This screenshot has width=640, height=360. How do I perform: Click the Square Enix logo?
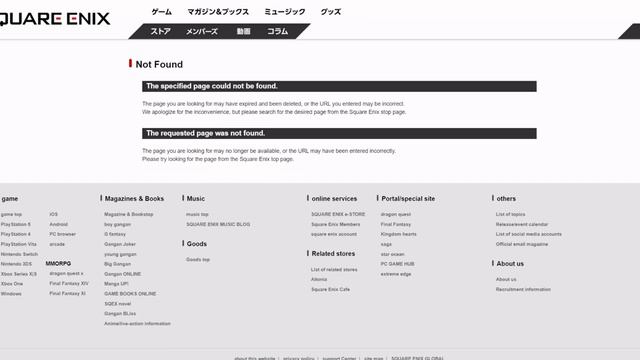pyautogui.click(x=55, y=19)
